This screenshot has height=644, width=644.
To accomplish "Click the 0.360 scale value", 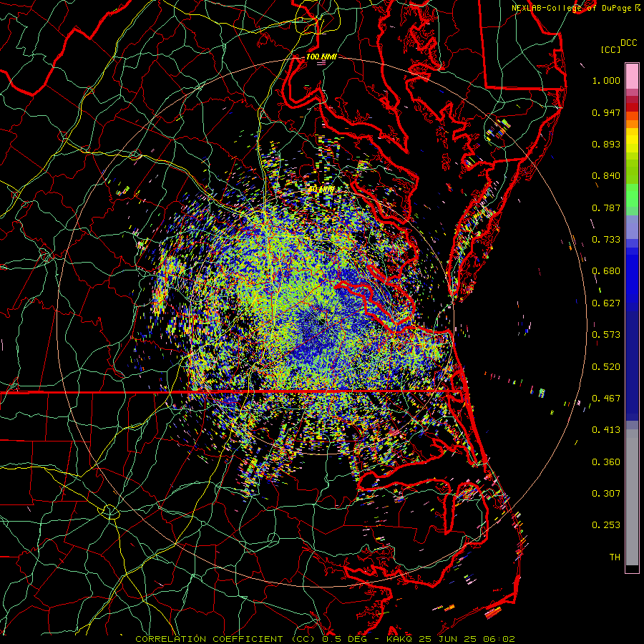I will [606, 462].
